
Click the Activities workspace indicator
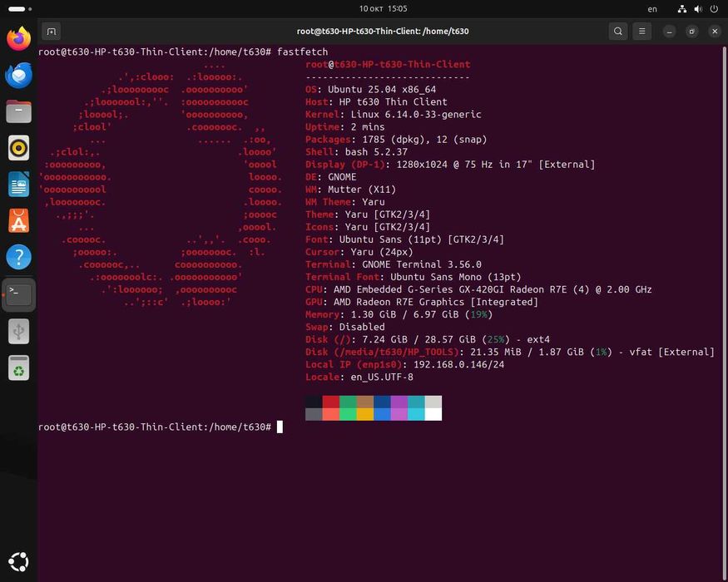click(x=20, y=9)
